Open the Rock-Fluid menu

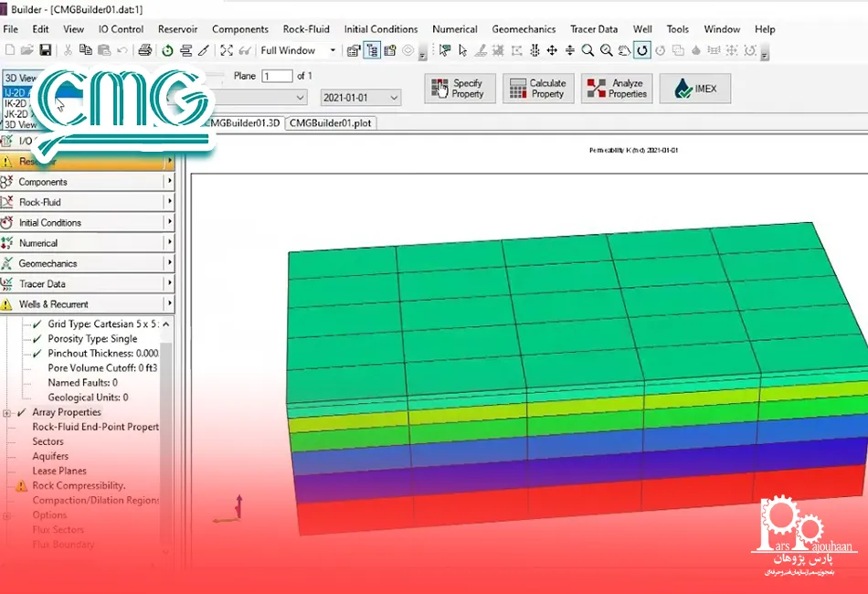pos(306,29)
